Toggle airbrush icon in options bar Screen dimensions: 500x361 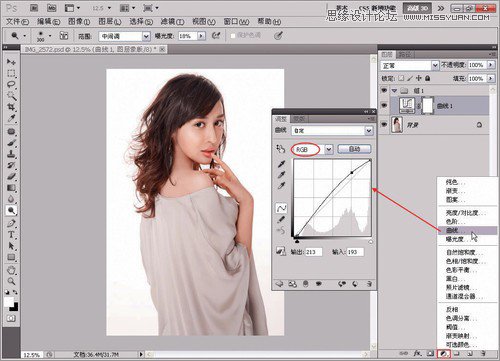tap(216, 35)
